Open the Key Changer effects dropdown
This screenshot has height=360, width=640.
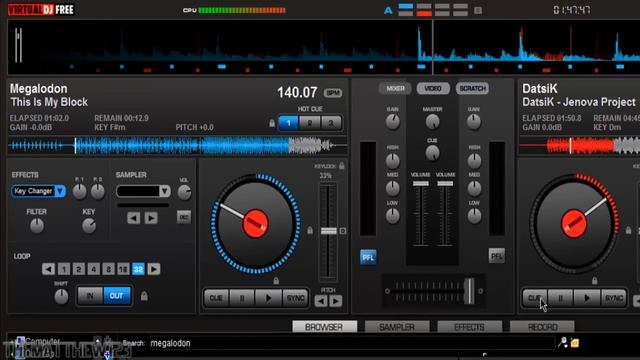coord(60,191)
